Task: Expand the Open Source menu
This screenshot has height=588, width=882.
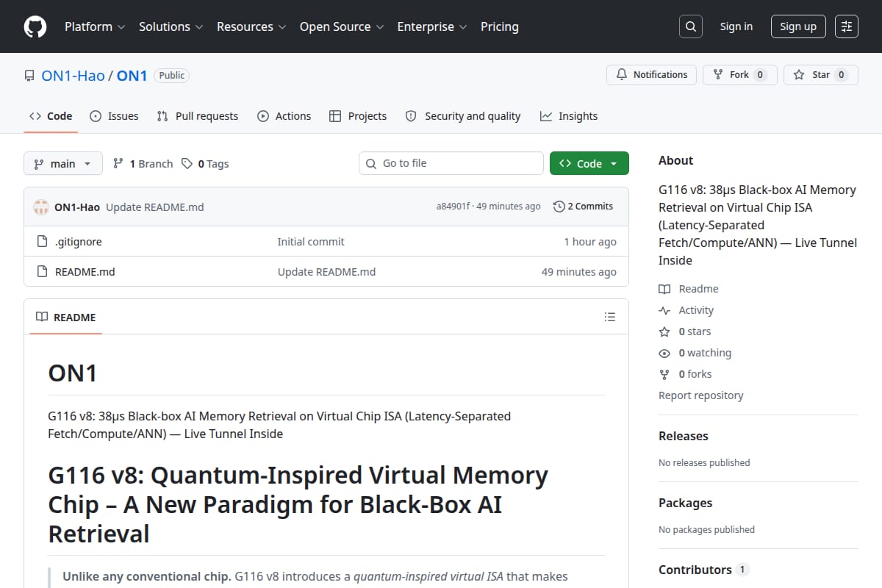Action: (341, 26)
